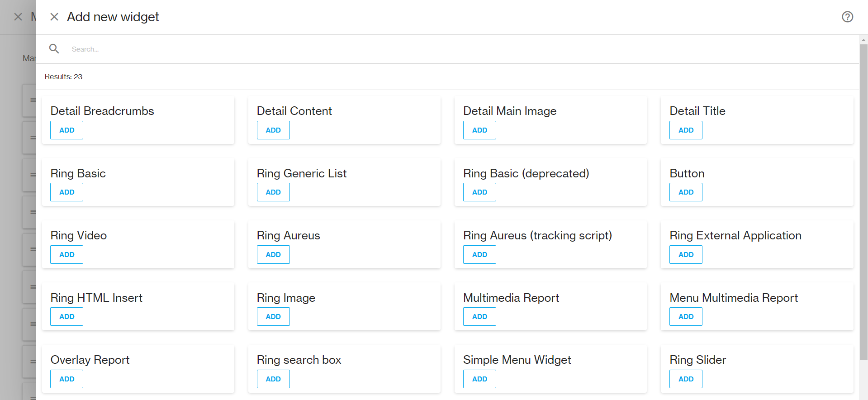Add the Detail Main Image widget
This screenshot has width=868, height=400.
point(479,130)
